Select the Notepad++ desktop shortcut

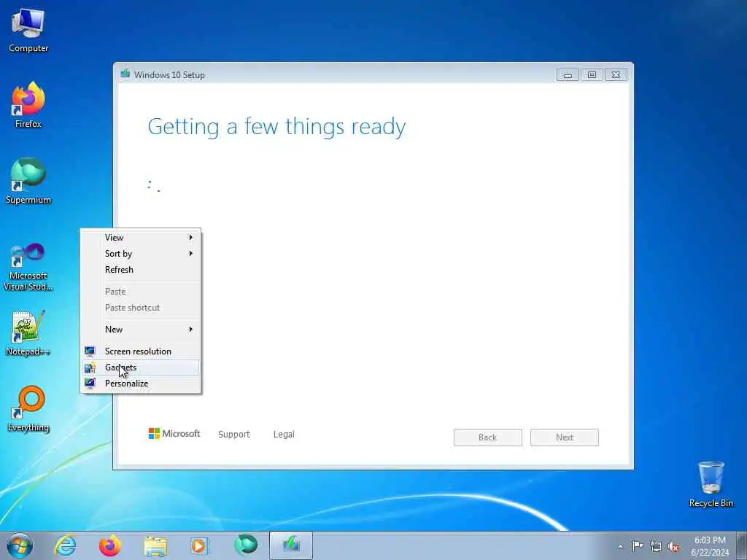(x=28, y=333)
